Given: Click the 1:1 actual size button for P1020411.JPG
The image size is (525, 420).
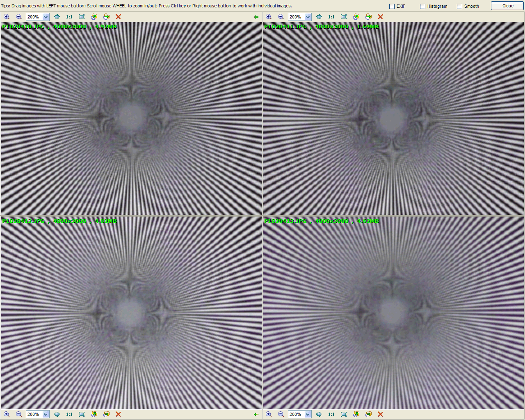Looking at the screenshot, I should pos(331,17).
